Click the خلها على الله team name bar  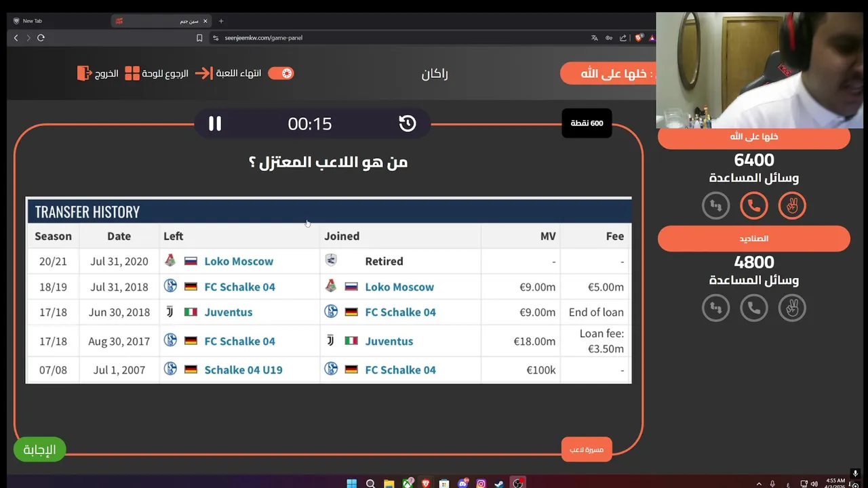tap(754, 137)
